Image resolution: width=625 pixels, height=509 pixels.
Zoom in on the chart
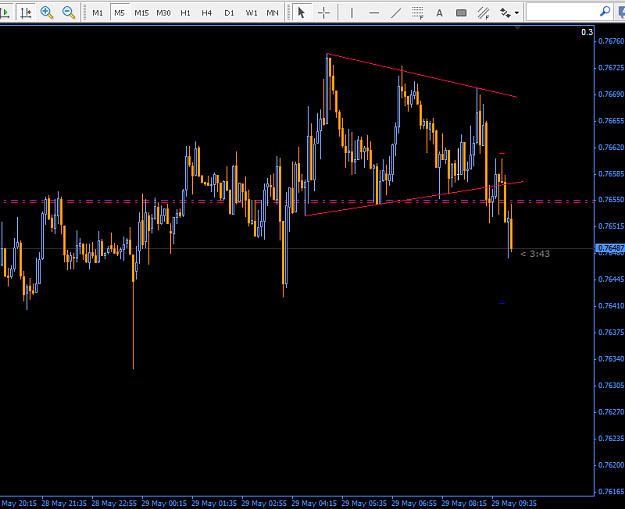point(47,13)
